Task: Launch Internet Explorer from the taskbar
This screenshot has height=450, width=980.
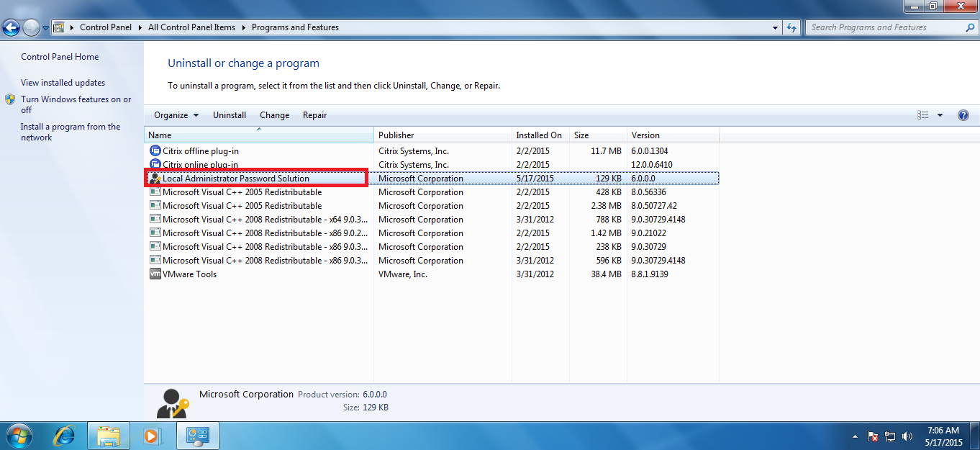Action: [64, 435]
